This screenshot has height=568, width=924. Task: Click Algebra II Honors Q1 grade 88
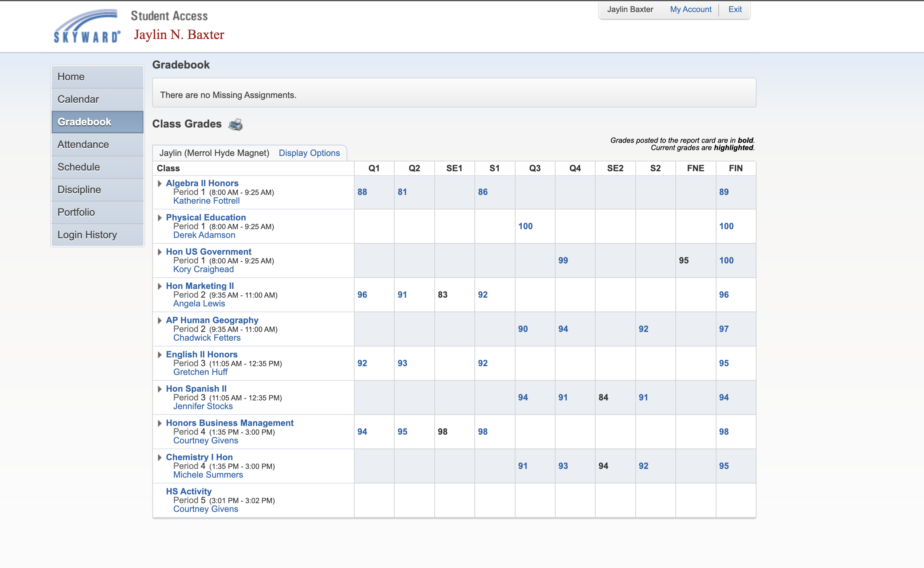[x=362, y=192]
